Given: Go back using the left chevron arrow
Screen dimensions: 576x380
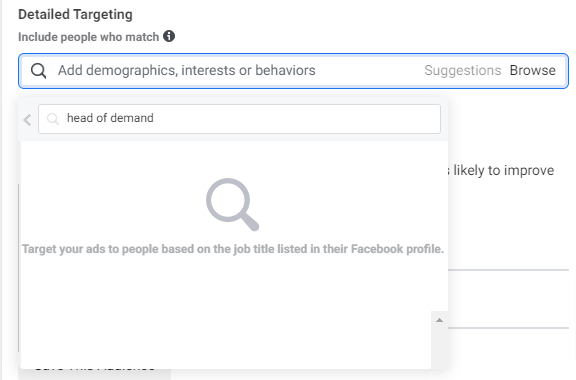Looking at the screenshot, I should 27,119.
